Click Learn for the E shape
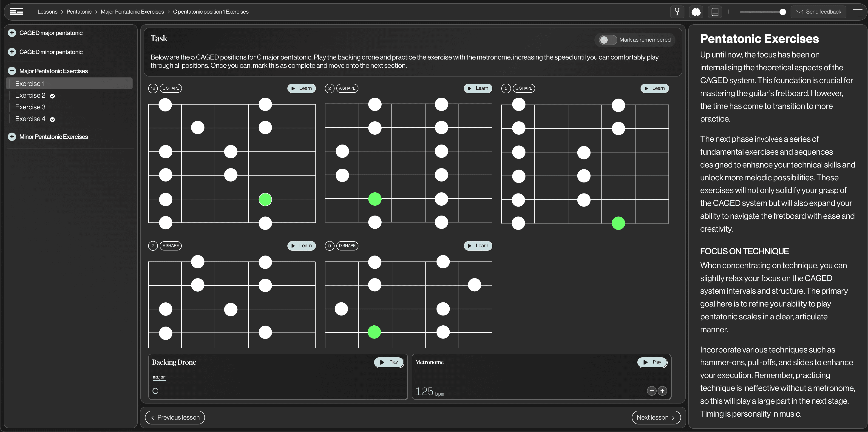Image resolution: width=868 pixels, height=432 pixels. [x=302, y=246]
